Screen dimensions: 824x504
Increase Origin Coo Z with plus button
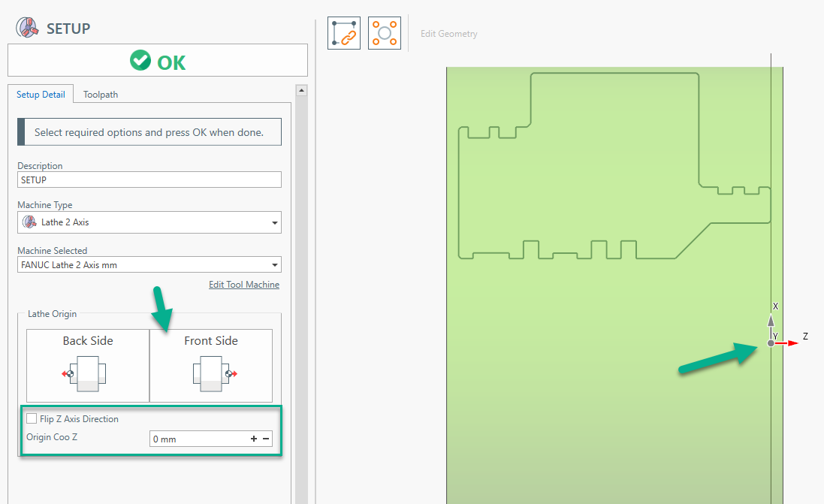pos(254,439)
